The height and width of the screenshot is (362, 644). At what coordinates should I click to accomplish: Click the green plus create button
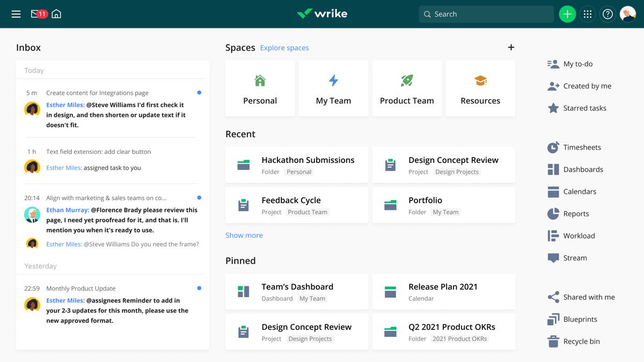[567, 14]
